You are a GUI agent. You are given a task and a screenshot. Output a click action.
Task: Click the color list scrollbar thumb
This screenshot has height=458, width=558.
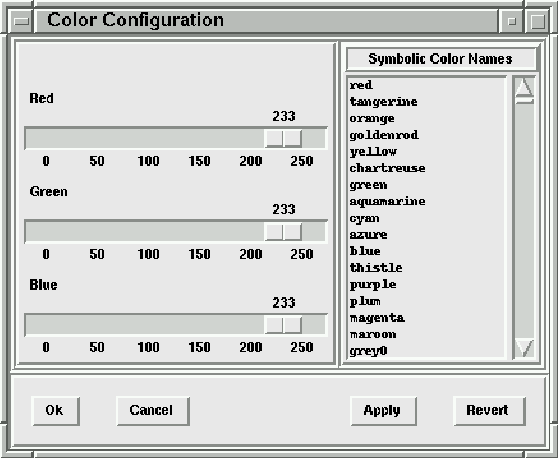524,101
